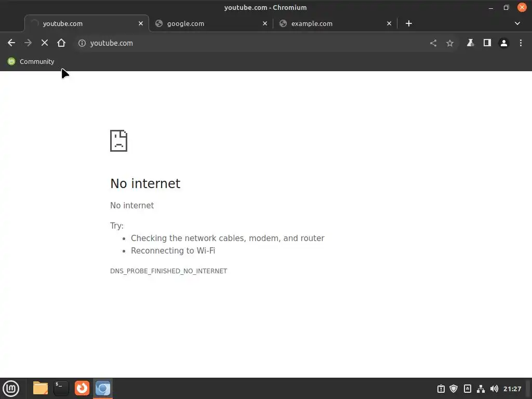
Task: Toggle the side panel icon
Action: click(x=487, y=43)
